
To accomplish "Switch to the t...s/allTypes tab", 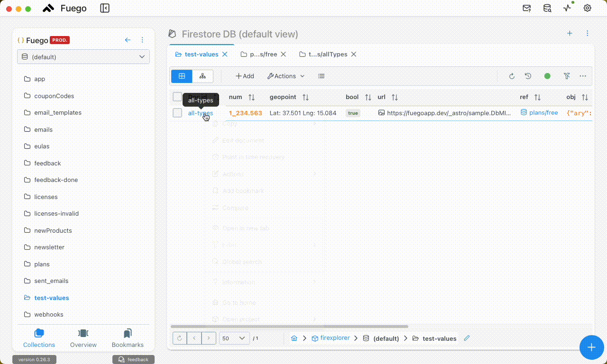I will (x=323, y=54).
